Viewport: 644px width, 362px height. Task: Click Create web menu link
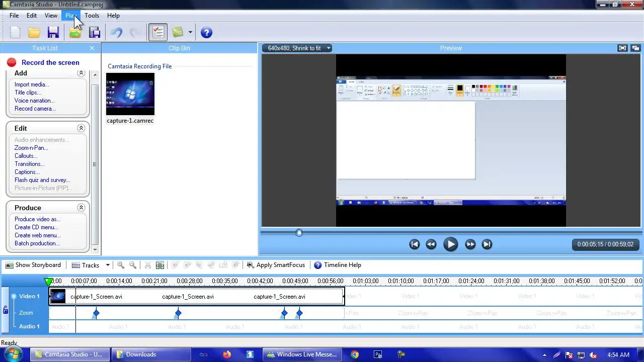click(x=37, y=235)
